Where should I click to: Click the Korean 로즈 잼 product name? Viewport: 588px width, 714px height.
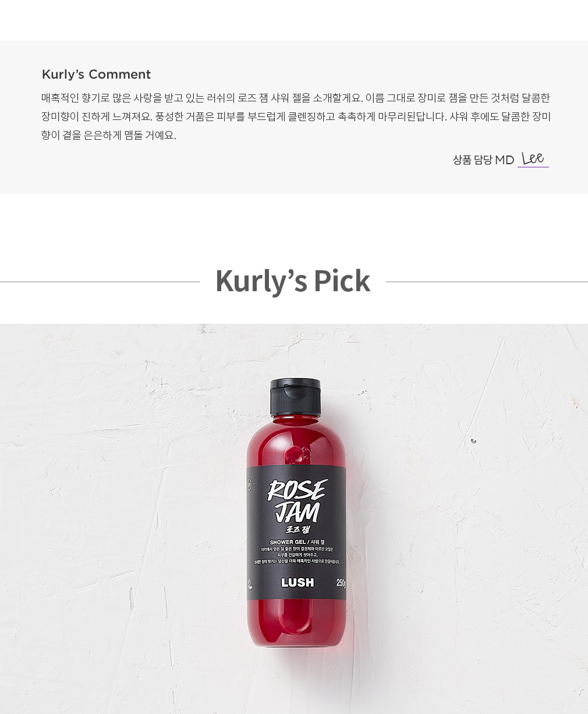pos(297,530)
